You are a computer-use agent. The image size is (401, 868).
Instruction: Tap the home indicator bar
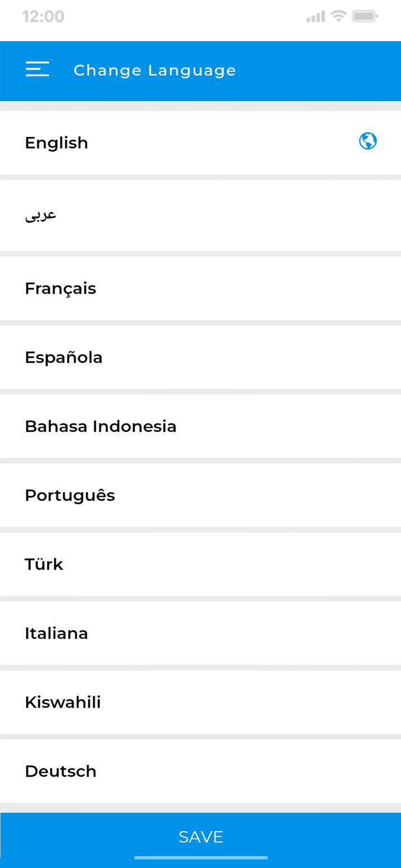click(200, 858)
